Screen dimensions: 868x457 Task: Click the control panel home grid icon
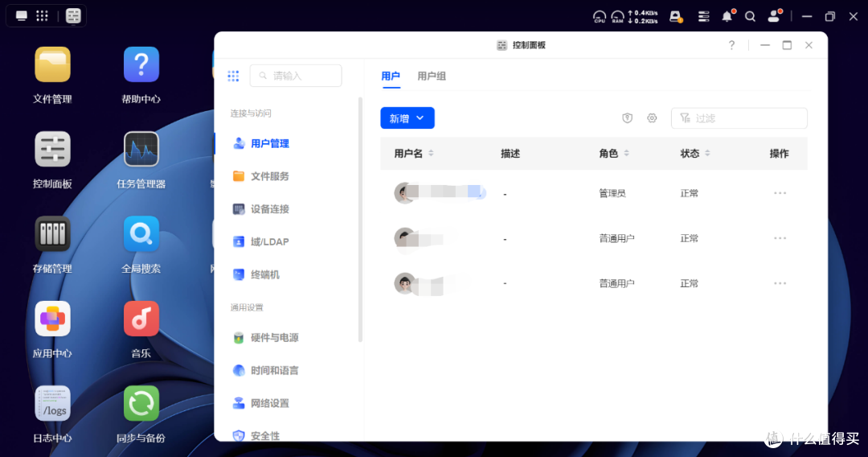coord(233,76)
